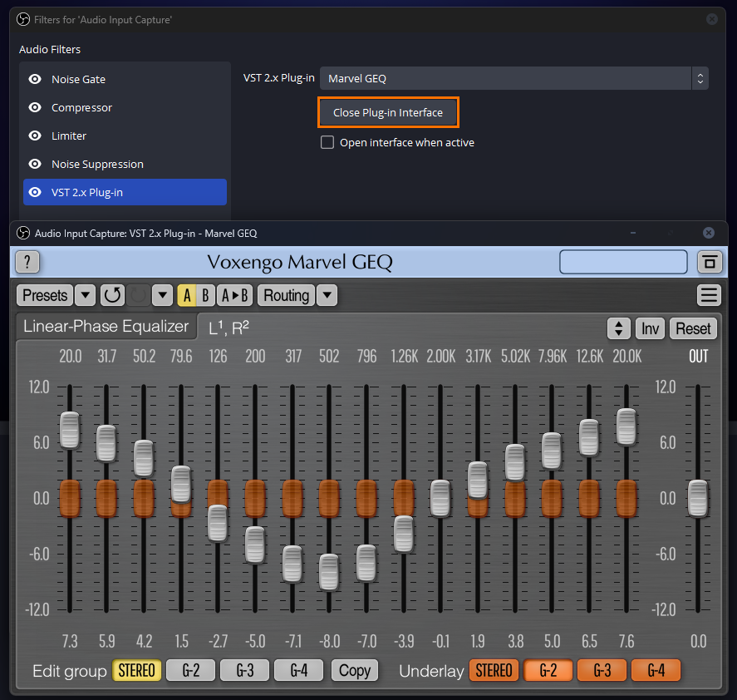Screen dimensions: 737x700
Task: Select STEREO edit group
Action: click(136, 670)
